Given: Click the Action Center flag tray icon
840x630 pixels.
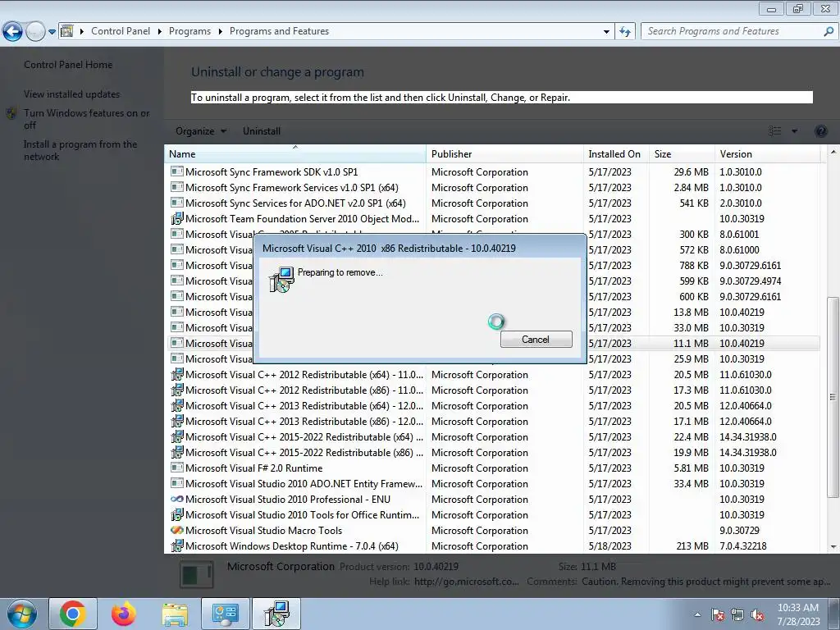Looking at the screenshot, I should tap(717, 614).
